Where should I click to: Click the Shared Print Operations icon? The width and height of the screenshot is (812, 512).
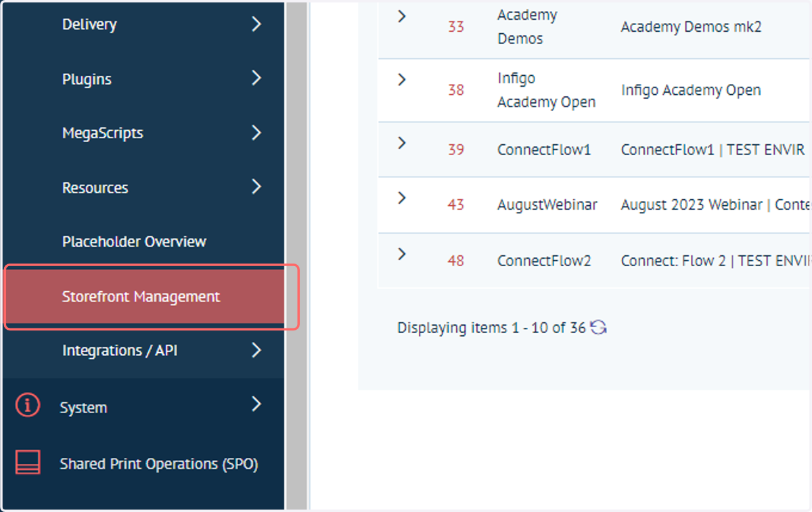(28, 463)
